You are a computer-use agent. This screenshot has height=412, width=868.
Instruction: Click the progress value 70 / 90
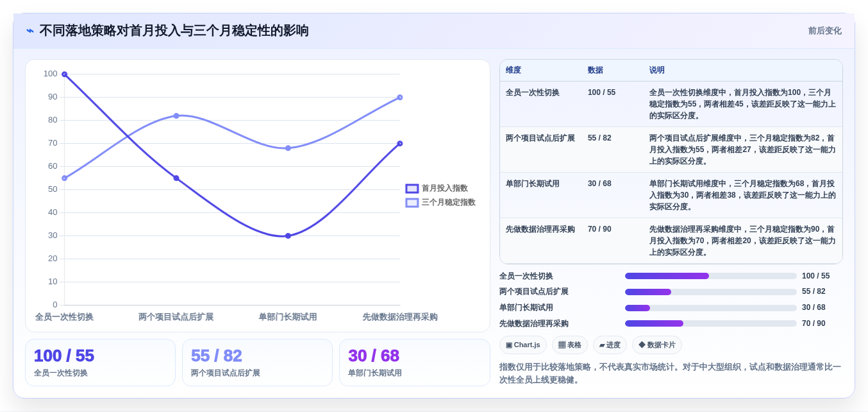coord(814,323)
